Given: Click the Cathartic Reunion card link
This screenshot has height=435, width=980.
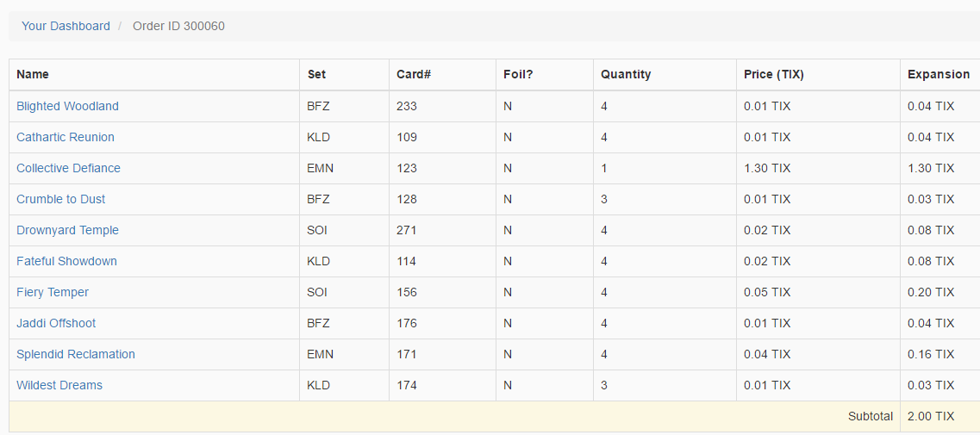Looking at the screenshot, I should pos(66,137).
